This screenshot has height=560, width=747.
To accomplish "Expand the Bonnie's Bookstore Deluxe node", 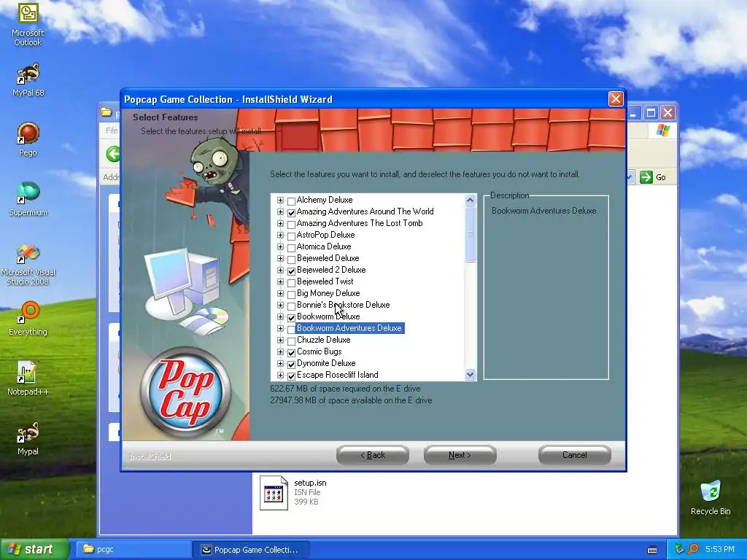I will click(280, 305).
